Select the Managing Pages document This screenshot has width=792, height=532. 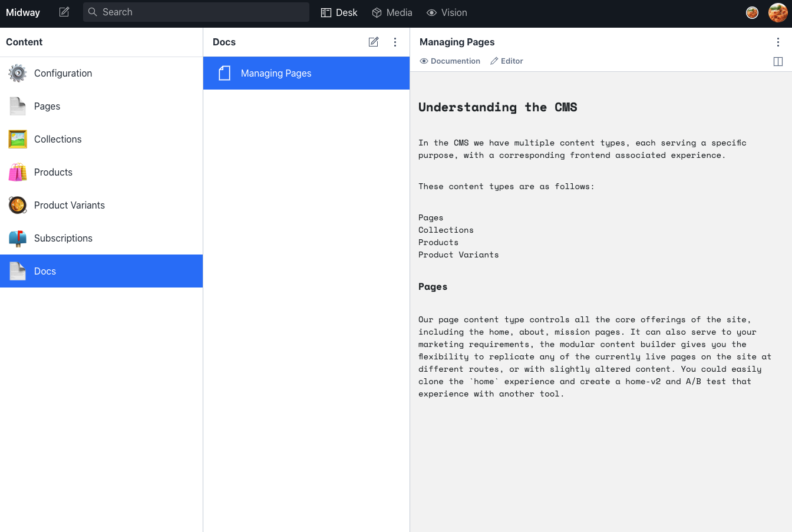(276, 73)
